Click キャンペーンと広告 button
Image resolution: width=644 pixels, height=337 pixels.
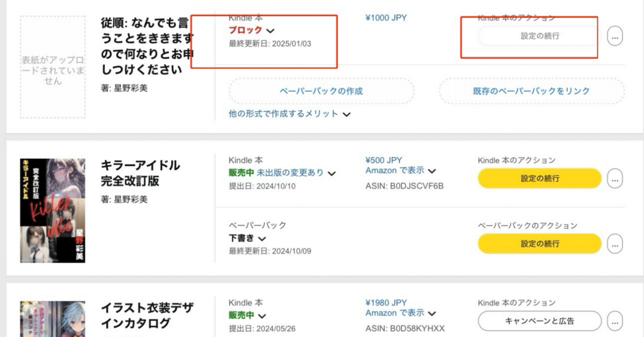539,321
